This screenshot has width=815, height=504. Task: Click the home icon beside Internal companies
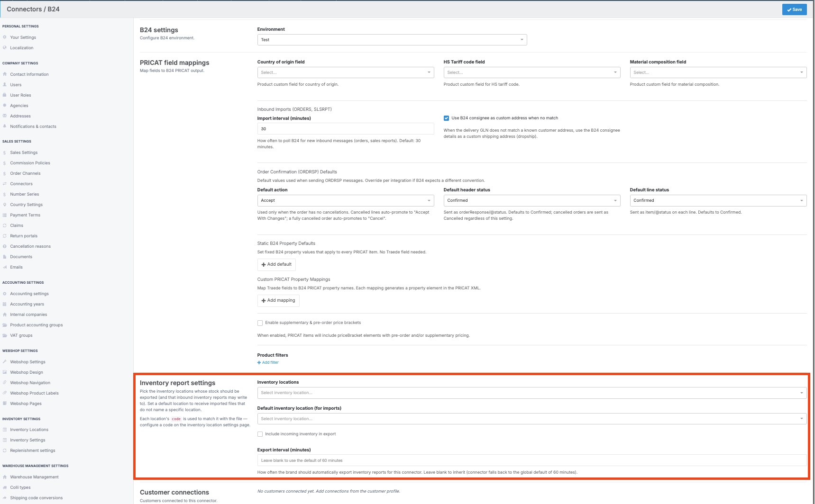[x=5, y=315]
